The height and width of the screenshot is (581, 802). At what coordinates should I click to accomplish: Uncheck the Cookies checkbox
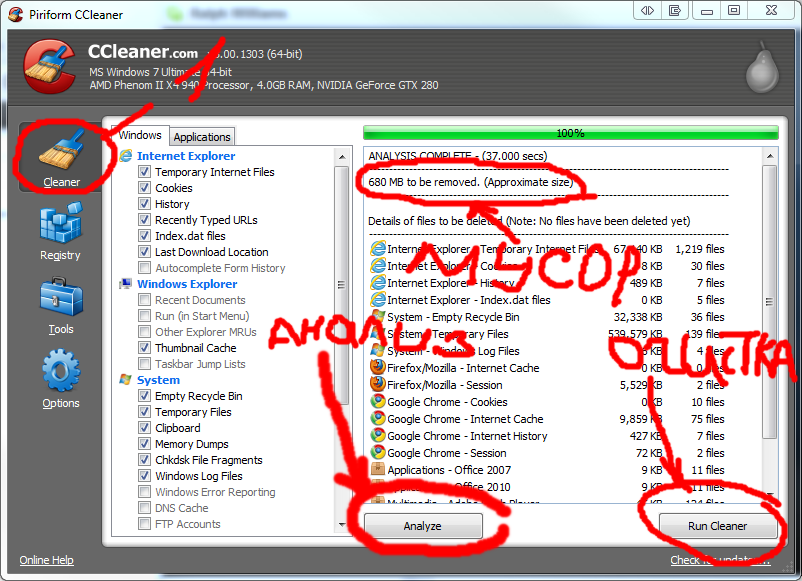point(145,188)
